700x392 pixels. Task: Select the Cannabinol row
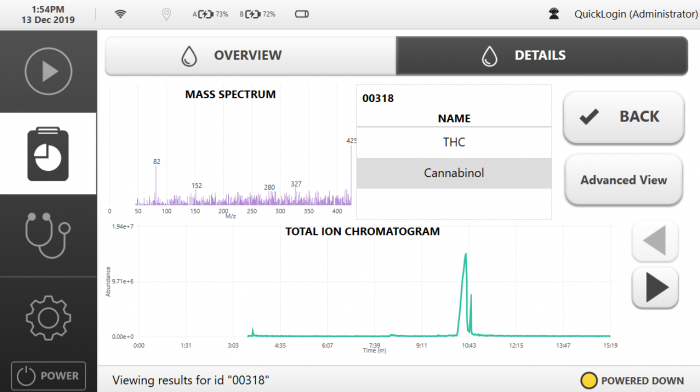pyautogui.click(x=454, y=173)
